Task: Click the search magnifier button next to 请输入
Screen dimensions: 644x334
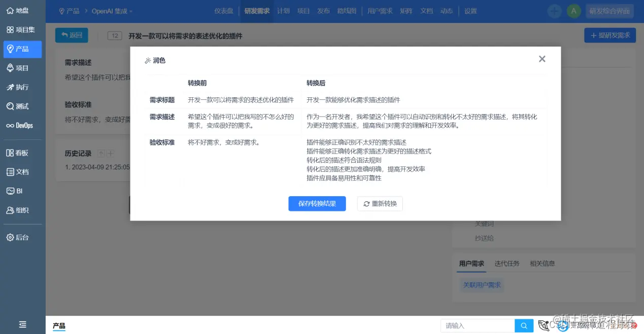Action: [524, 325]
